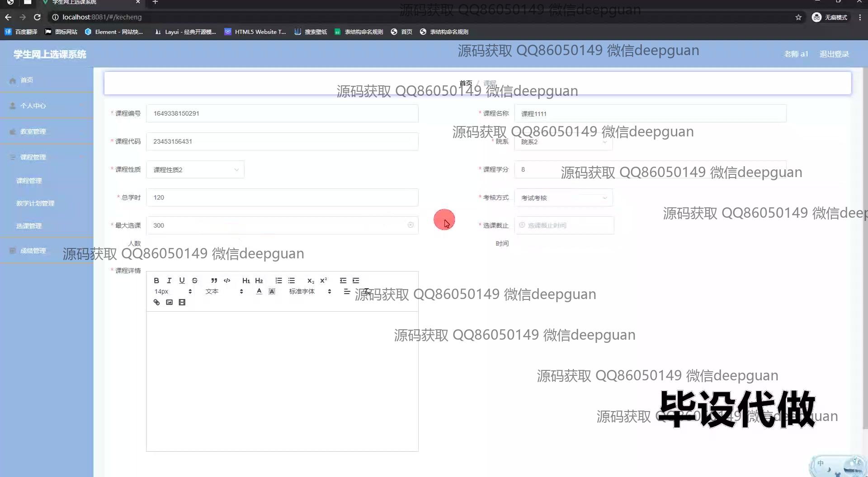Viewport: 868px width, 477px height.
Task: Toggle italic formatting in the editor
Action: 169,281
